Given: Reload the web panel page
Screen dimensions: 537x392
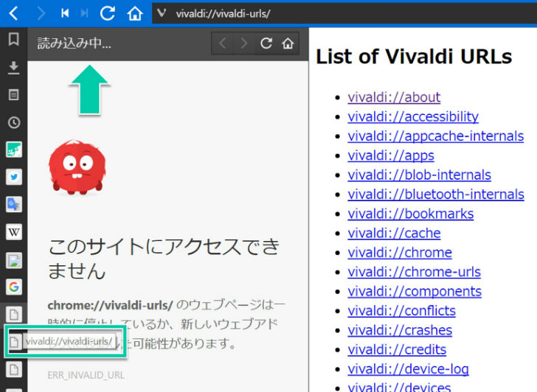Looking at the screenshot, I should tap(266, 43).
